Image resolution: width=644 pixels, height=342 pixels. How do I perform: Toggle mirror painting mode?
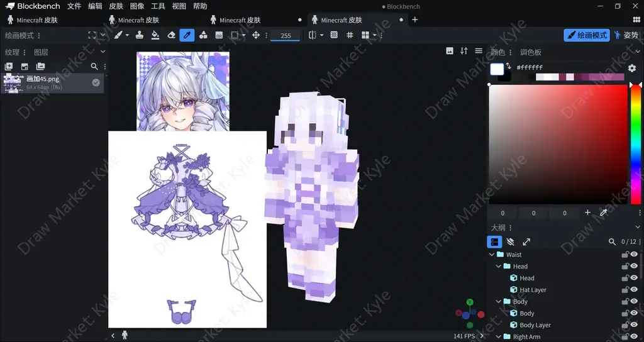pyautogui.click(x=313, y=35)
